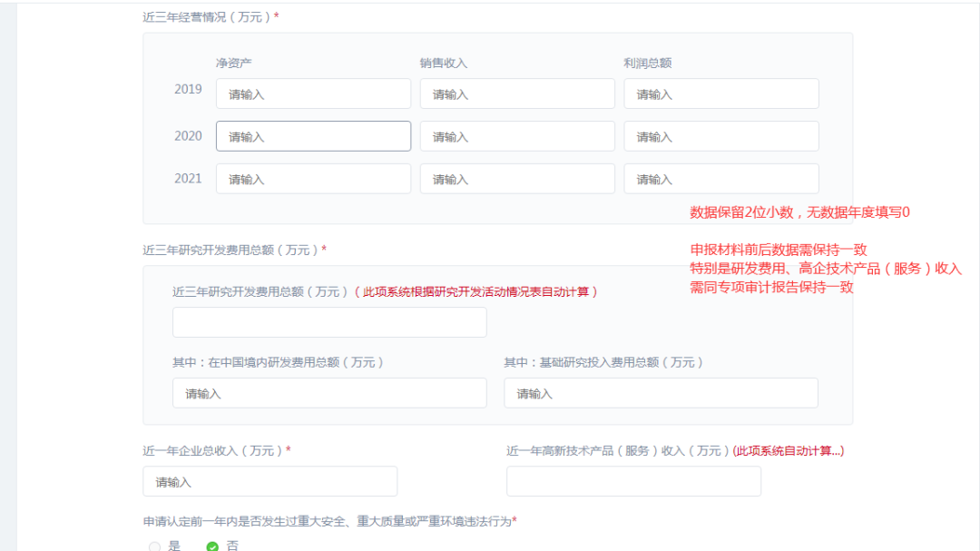Viewport: 980px width, 551px height.
Task: Click the 净资产 column header text
Action: pyautogui.click(x=234, y=64)
